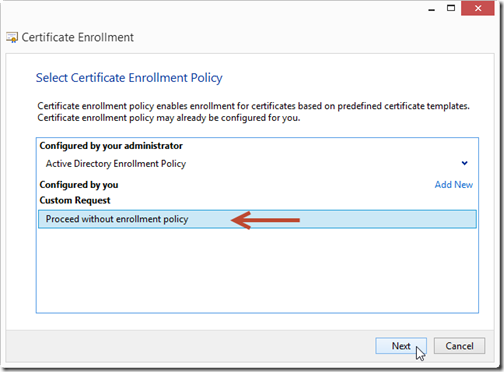Maximize the Certificate Enrollment window
The width and height of the screenshot is (504, 372).
tap(451, 8)
